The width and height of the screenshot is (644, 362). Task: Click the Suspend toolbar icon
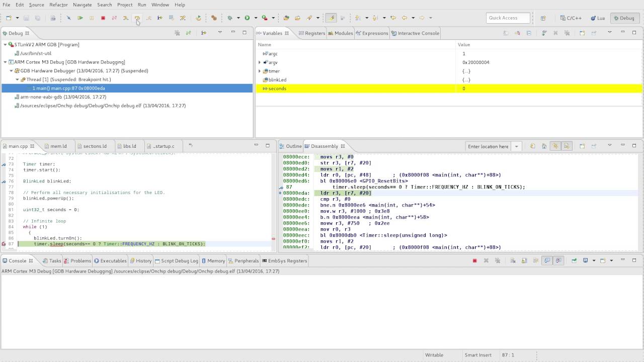coord(92,18)
